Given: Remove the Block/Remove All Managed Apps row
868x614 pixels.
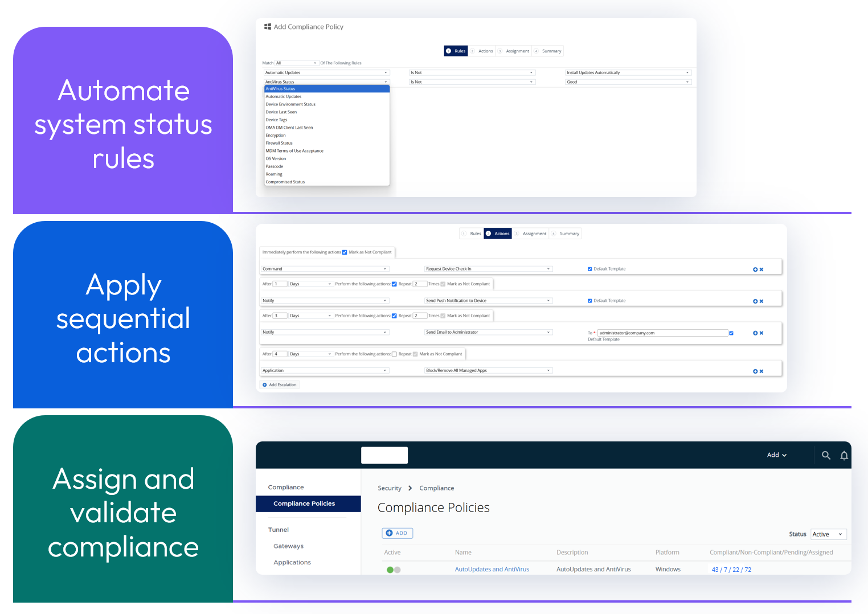Looking at the screenshot, I should pyautogui.click(x=761, y=371).
